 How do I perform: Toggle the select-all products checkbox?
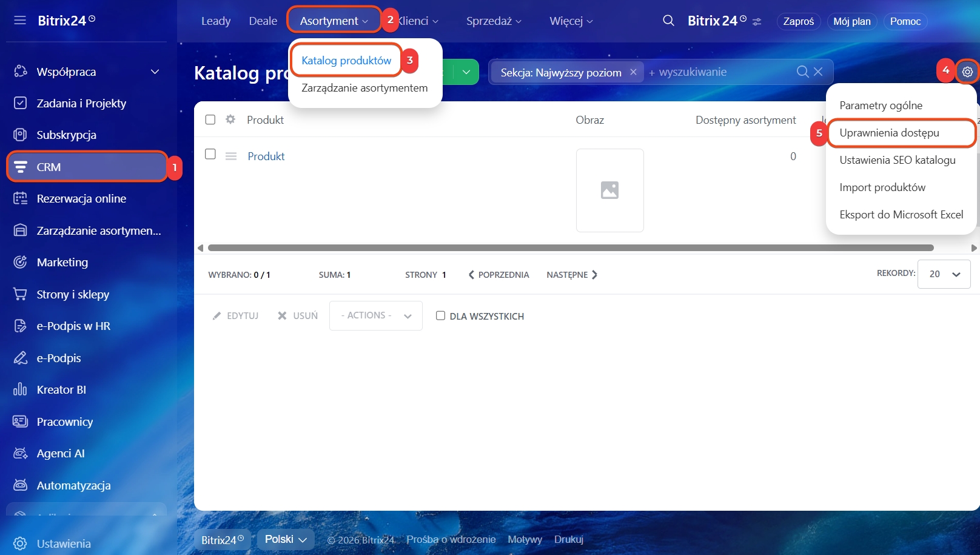click(210, 119)
